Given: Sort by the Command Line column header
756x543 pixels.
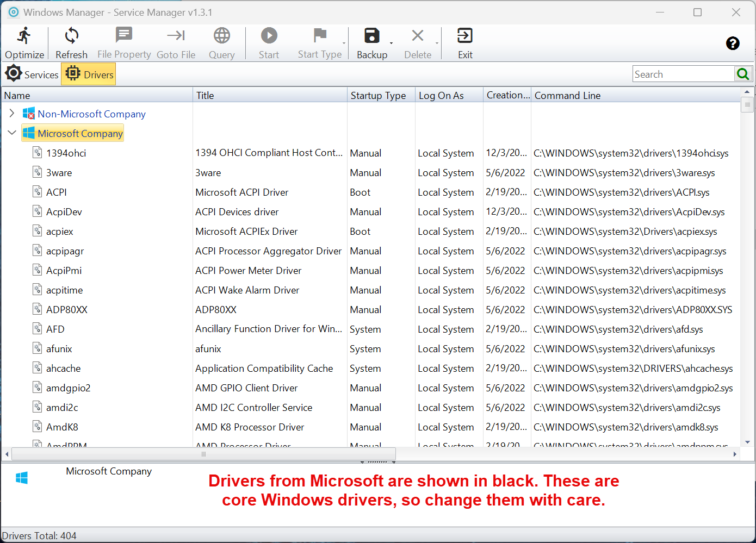Looking at the screenshot, I should [635, 95].
